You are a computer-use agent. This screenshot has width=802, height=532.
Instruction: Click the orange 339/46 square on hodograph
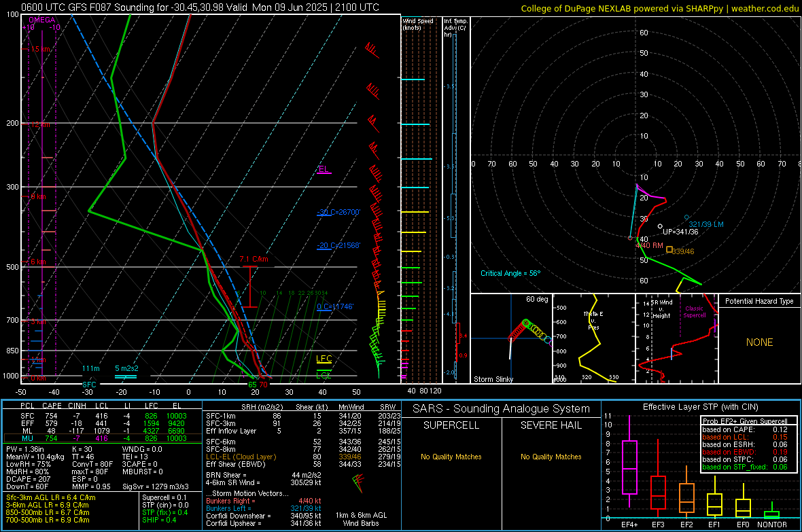[x=669, y=249]
